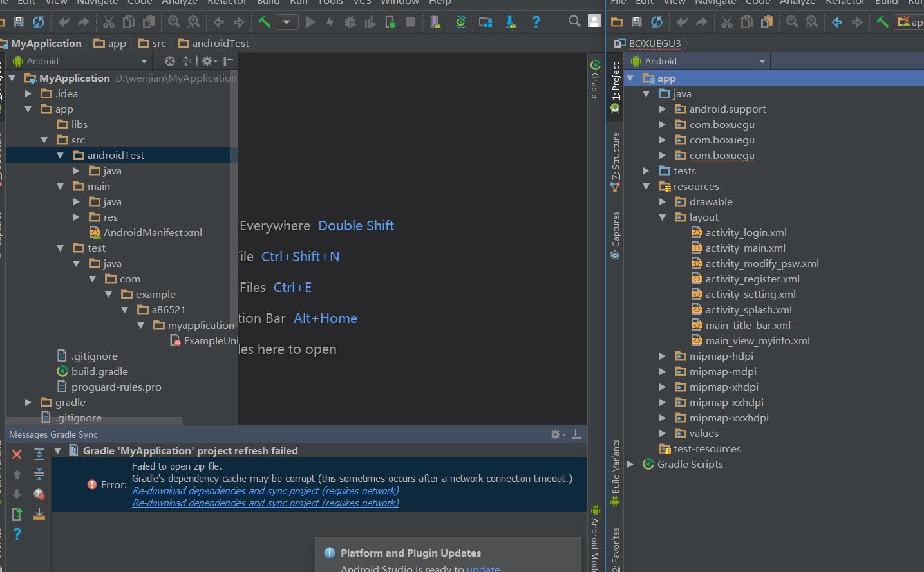This screenshot has height=572, width=924.
Task: Navigate back in BOXUEGU3 window toolbar
Action: pyautogui.click(x=836, y=23)
